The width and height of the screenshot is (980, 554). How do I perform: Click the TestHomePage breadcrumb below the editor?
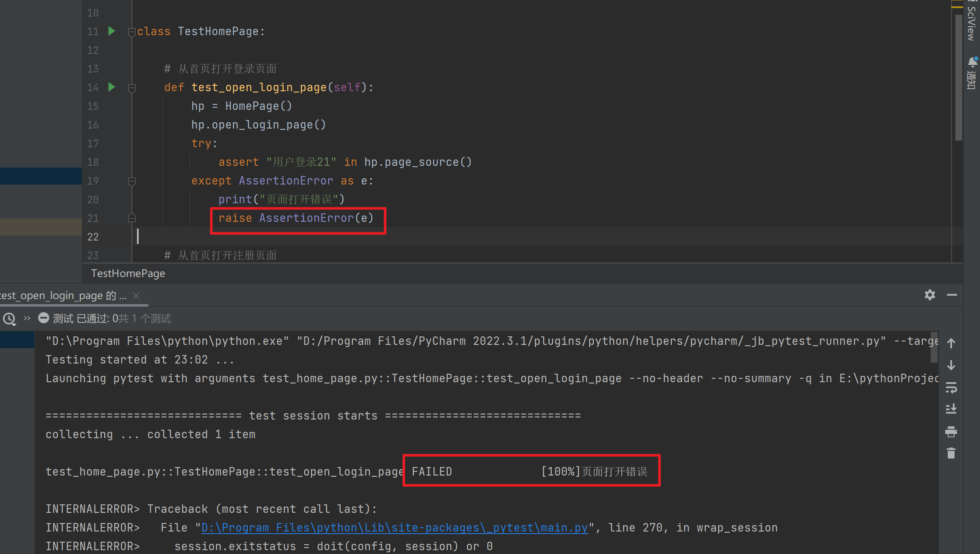click(128, 273)
